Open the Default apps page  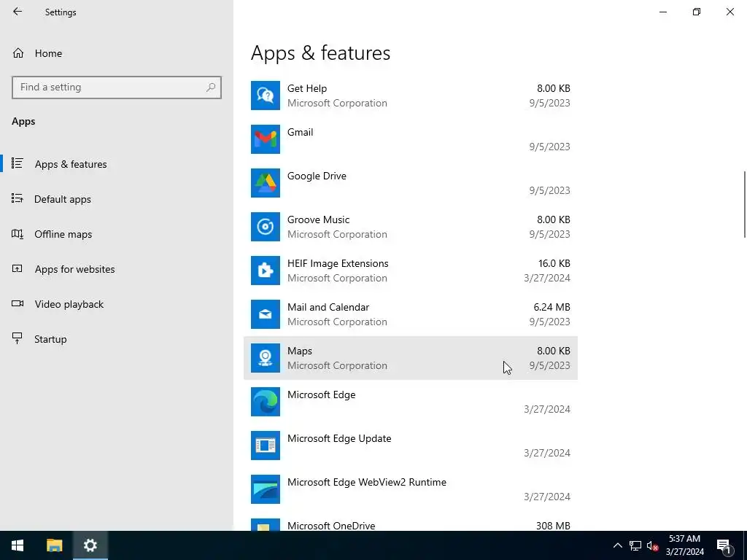pos(117,199)
